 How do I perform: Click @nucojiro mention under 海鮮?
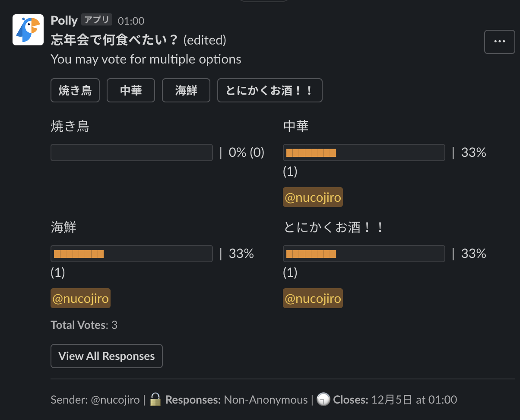[81, 298]
